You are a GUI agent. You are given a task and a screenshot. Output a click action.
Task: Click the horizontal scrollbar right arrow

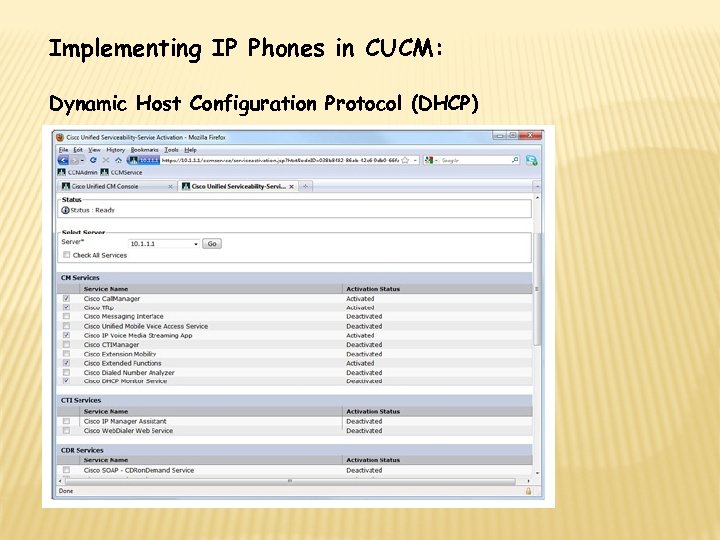click(528, 481)
